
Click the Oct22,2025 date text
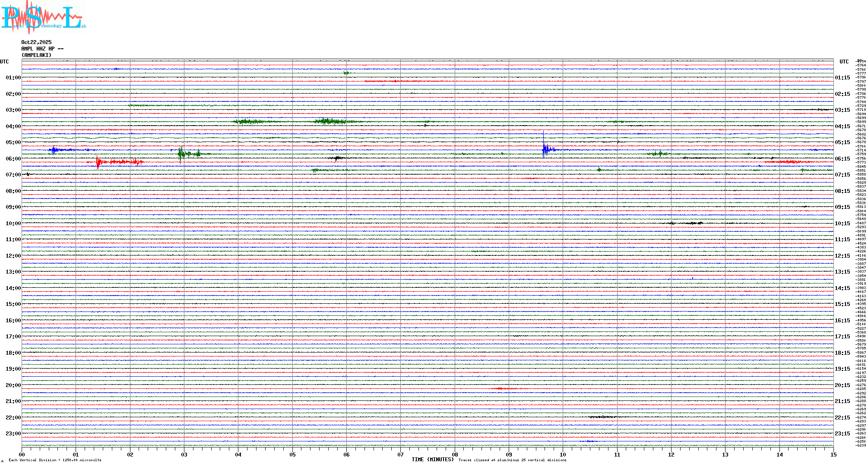click(x=36, y=42)
